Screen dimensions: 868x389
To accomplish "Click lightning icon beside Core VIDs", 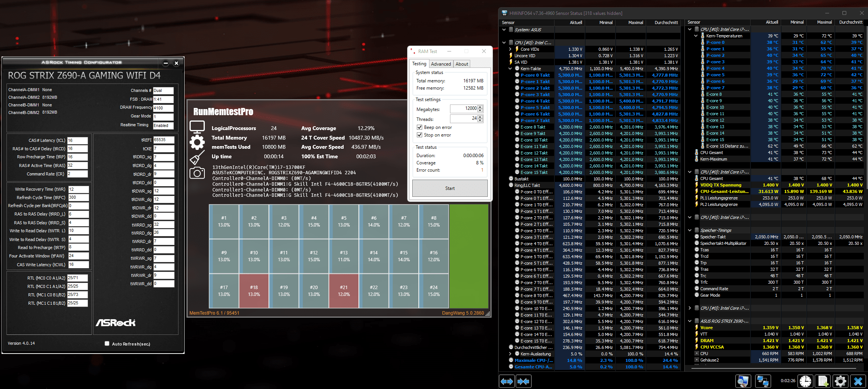I will tap(517, 49).
